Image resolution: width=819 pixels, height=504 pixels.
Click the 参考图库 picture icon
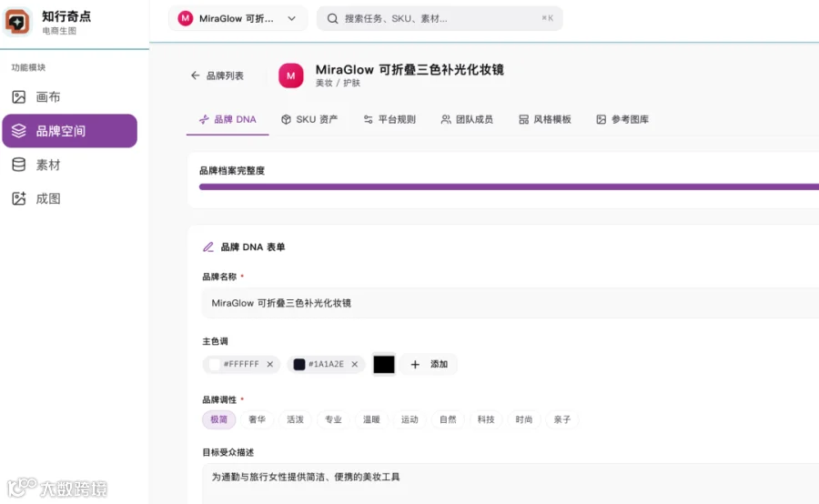click(x=602, y=119)
